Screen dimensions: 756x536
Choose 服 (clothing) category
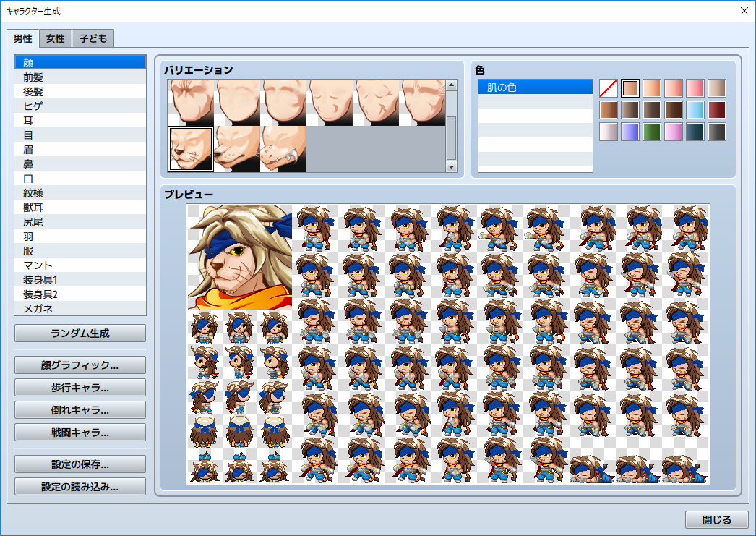(x=80, y=250)
